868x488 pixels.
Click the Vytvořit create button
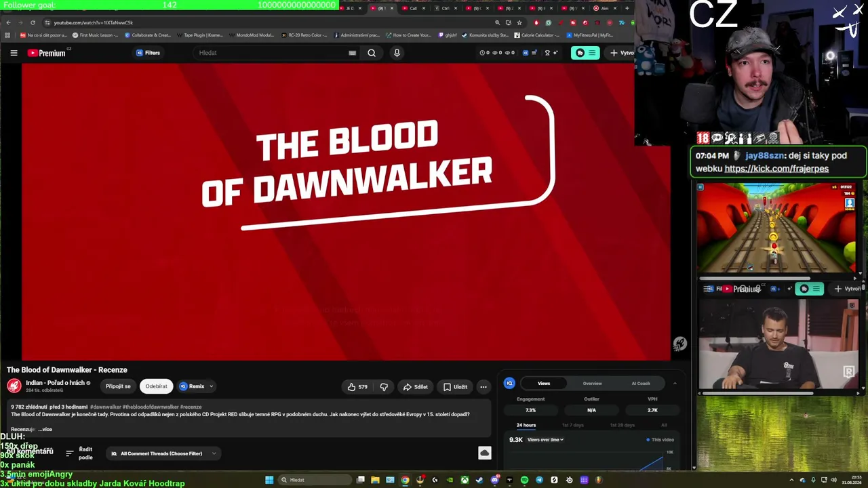[621, 53]
